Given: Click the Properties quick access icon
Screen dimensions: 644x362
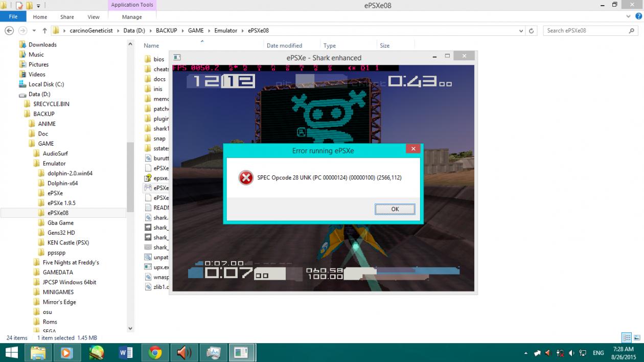Looking at the screenshot, I should point(19,6).
